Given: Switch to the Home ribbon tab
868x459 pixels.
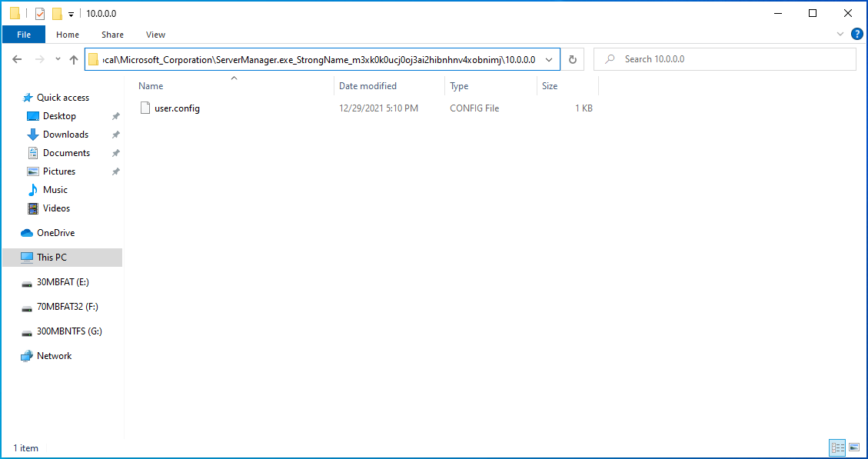Looking at the screenshot, I should point(68,35).
